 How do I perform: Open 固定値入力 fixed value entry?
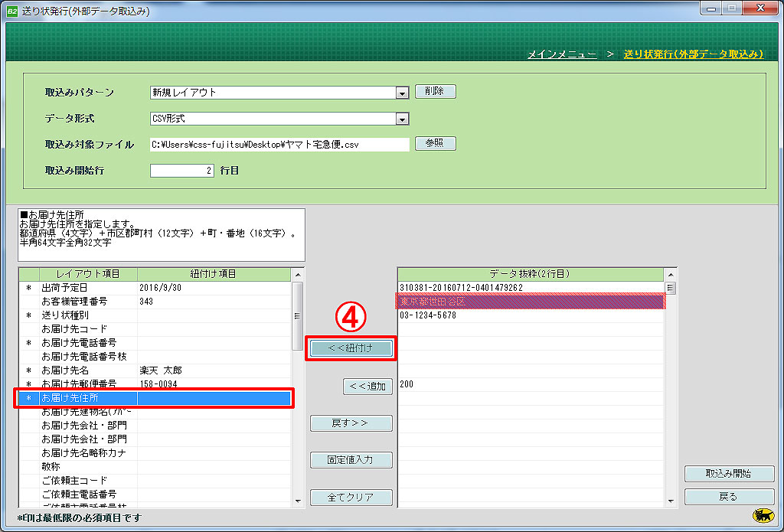coord(351,460)
